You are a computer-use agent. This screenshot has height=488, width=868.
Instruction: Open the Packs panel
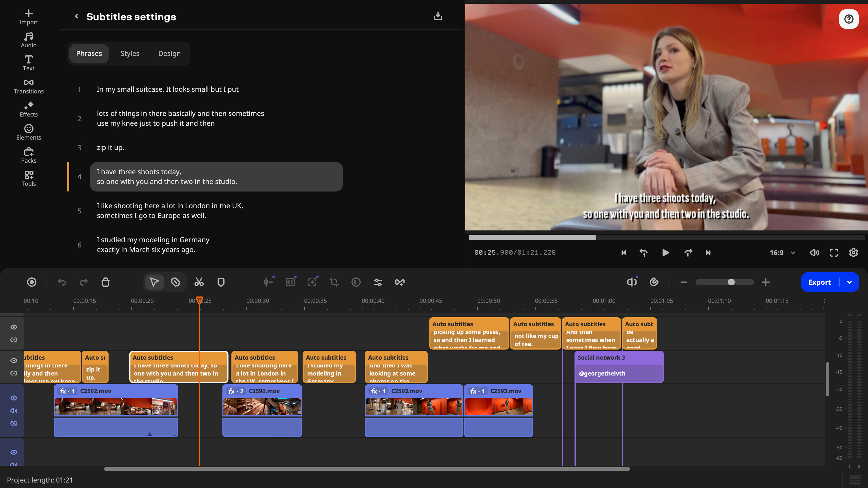click(x=29, y=155)
